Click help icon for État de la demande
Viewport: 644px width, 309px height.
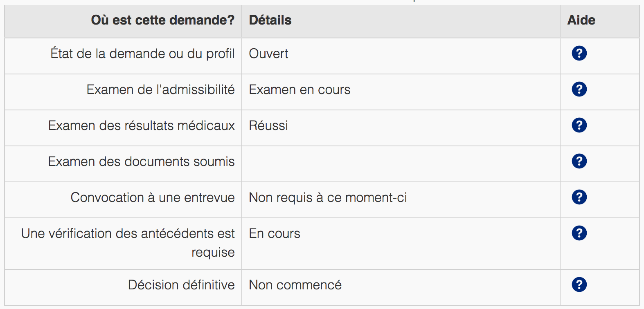(579, 53)
